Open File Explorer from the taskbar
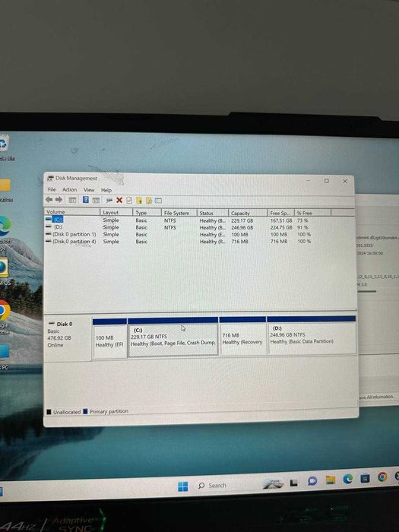Screen dimensions: 399x532 click(330, 480)
